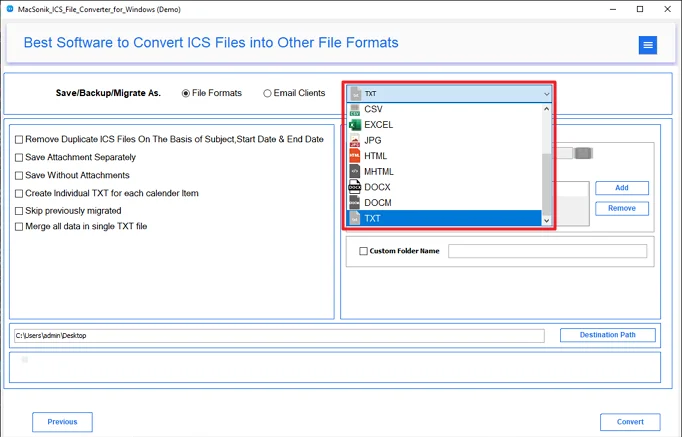The image size is (682, 437).
Task: Select DOCM from the dropdown list
Action: 444,203
